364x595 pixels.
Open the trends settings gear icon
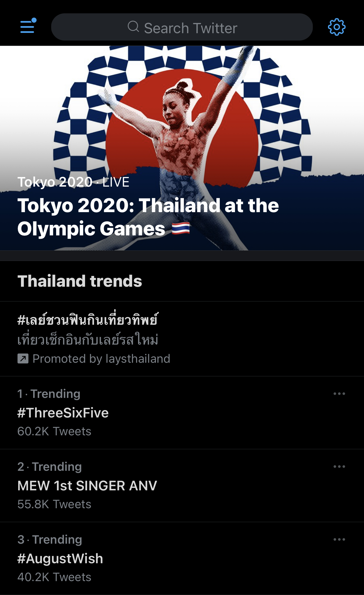[x=337, y=27]
